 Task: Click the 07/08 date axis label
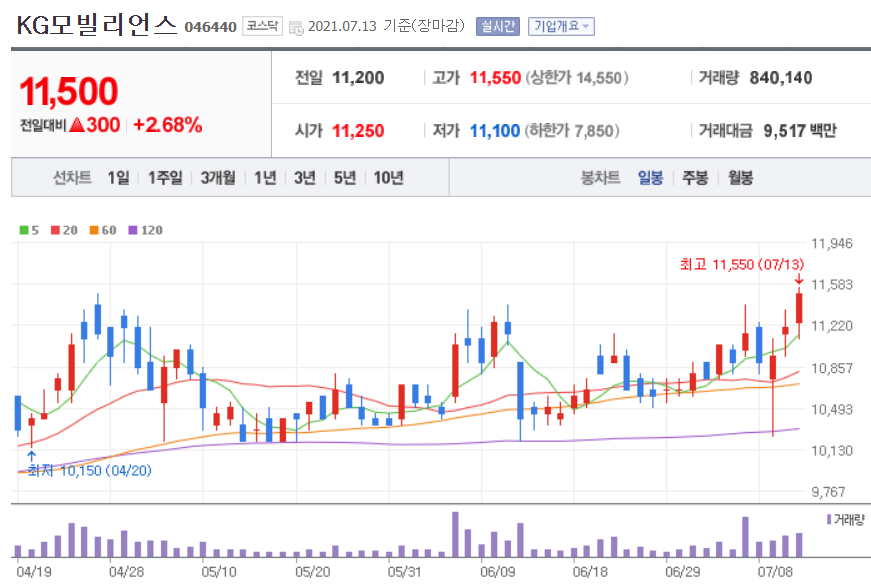(775, 572)
